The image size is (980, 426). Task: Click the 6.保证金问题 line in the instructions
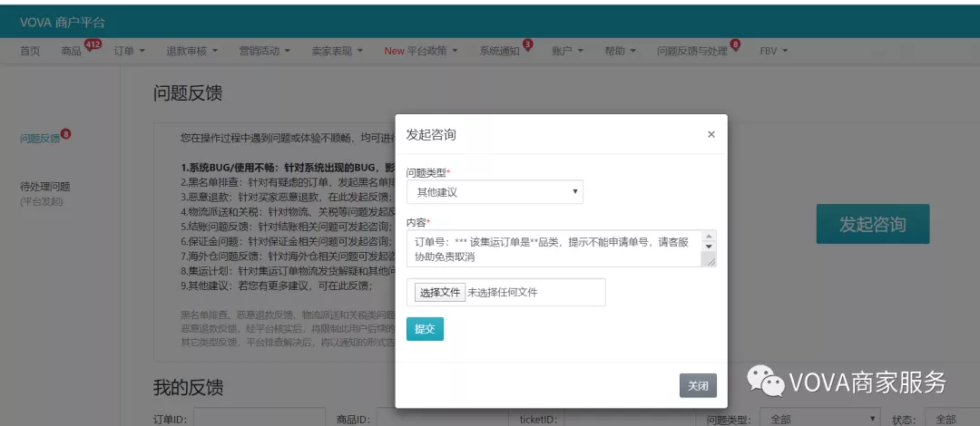click(x=287, y=241)
